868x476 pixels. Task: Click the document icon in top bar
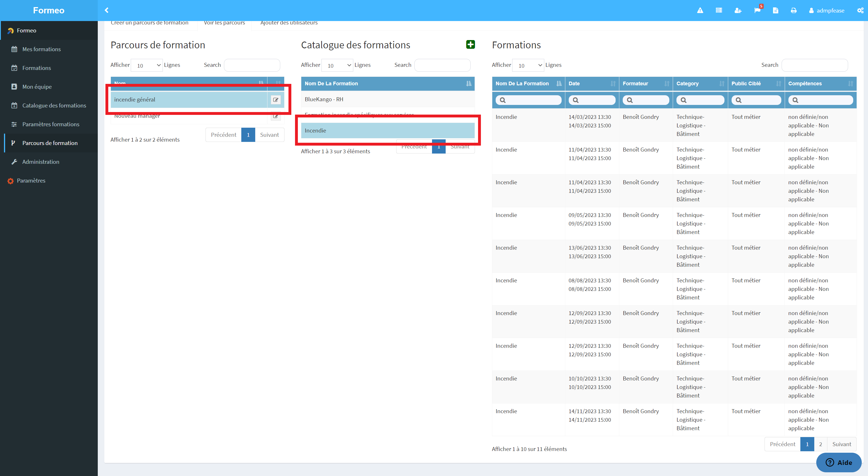click(775, 11)
